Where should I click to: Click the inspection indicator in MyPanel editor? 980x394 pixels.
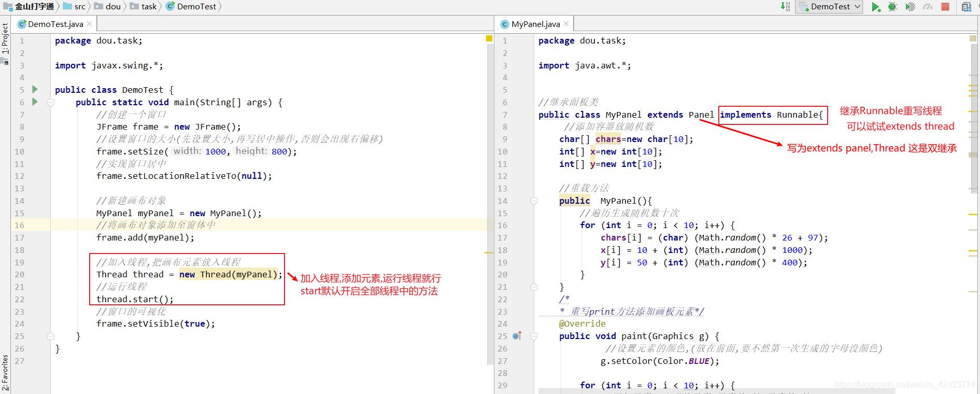pyautogui.click(x=973, y=38)
